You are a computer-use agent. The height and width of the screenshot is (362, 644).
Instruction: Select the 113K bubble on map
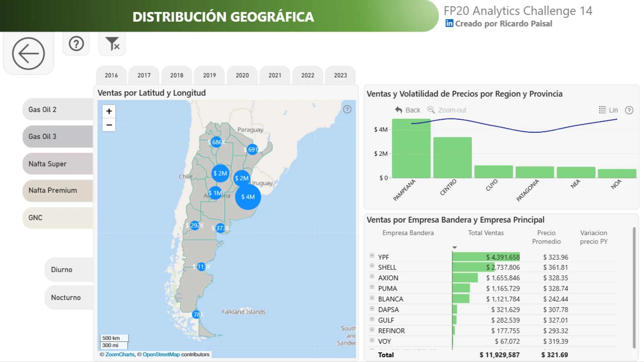[201, 267]
